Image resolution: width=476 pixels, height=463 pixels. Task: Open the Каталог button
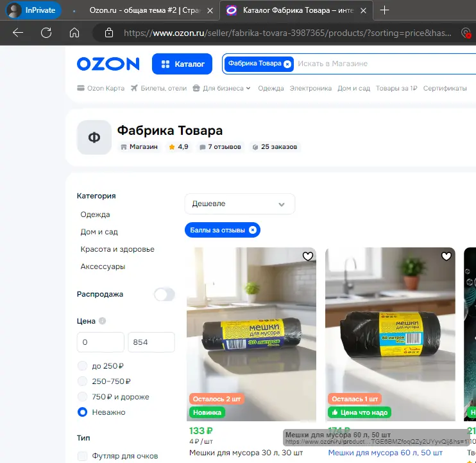click(x=182, y=64)
